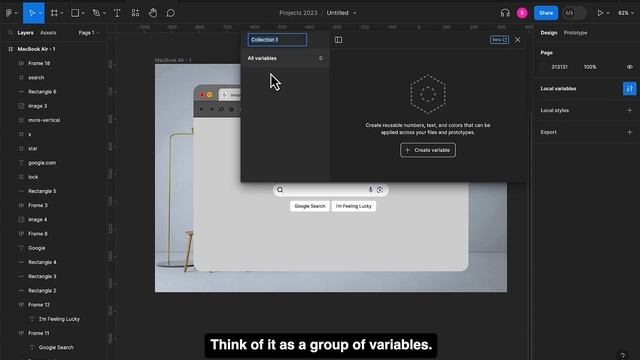640x360 pixels.
Task: Click the page color swatch 313131
Action: pyautogui.click(x=544, y=67)
